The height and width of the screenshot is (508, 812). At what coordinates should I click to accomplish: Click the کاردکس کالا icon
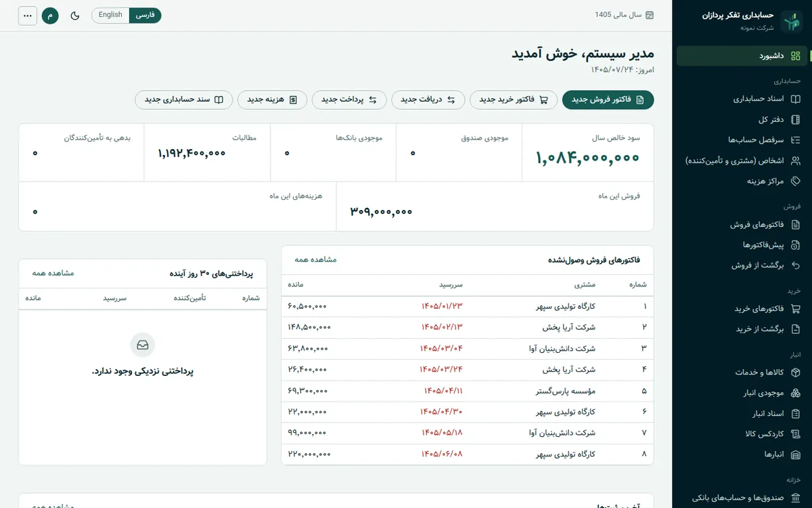coord(796,434)
